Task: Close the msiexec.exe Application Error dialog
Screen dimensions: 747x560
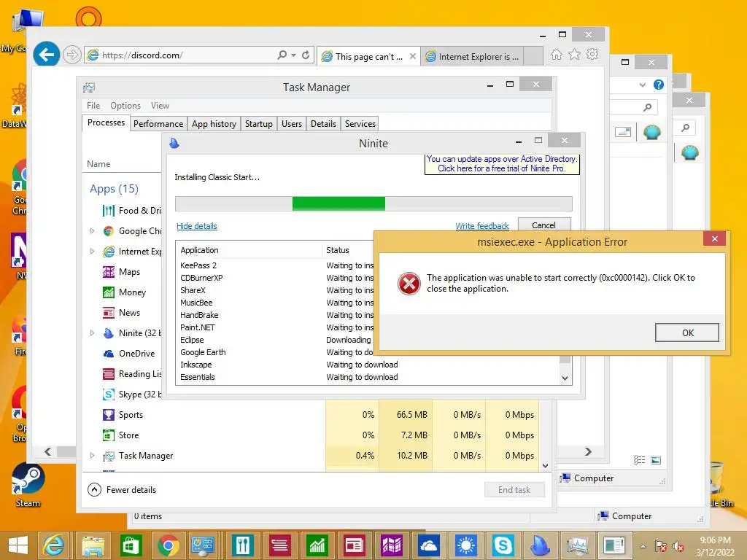Action: [714, 239]
